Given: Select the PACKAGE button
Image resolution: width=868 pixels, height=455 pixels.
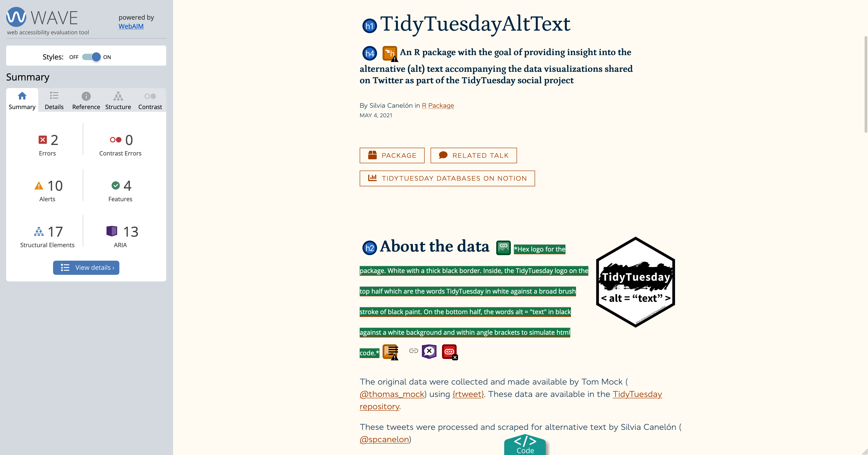Looking at the screenshot, I should [x=393, y=155].
